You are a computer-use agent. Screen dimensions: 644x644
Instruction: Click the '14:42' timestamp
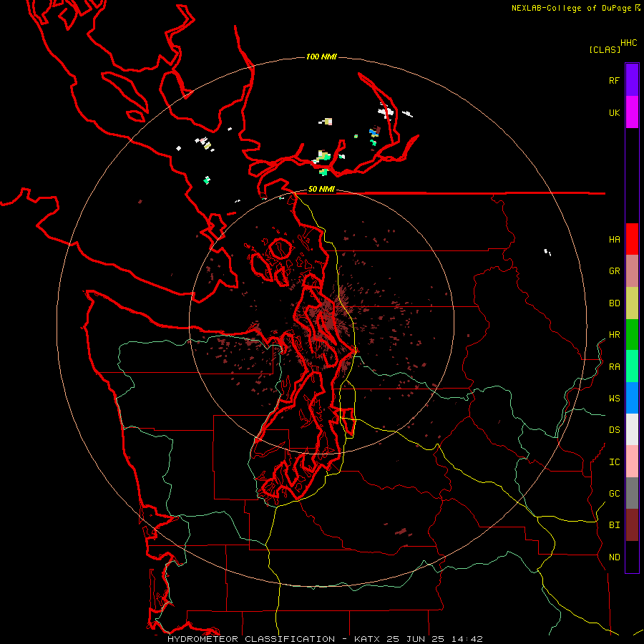tap(467, 639)
